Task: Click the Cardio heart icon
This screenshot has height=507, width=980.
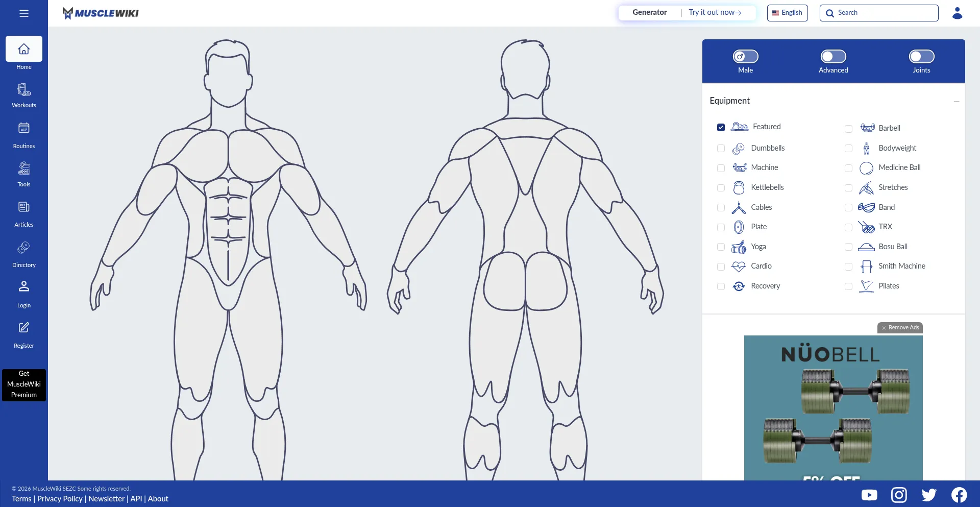Action: (739, 267)
